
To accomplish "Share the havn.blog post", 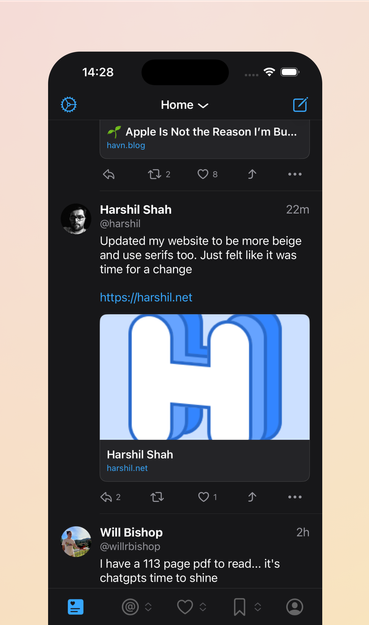I will 252,174.
